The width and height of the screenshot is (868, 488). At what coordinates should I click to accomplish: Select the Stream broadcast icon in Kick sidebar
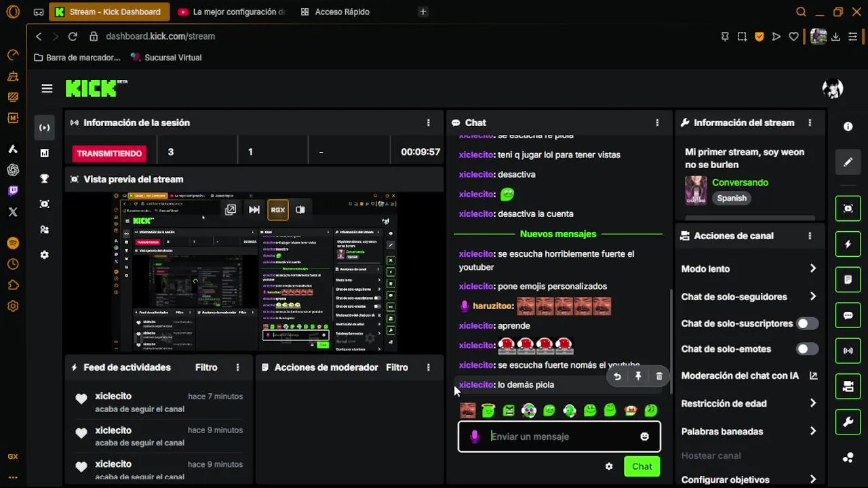[45, 127]
